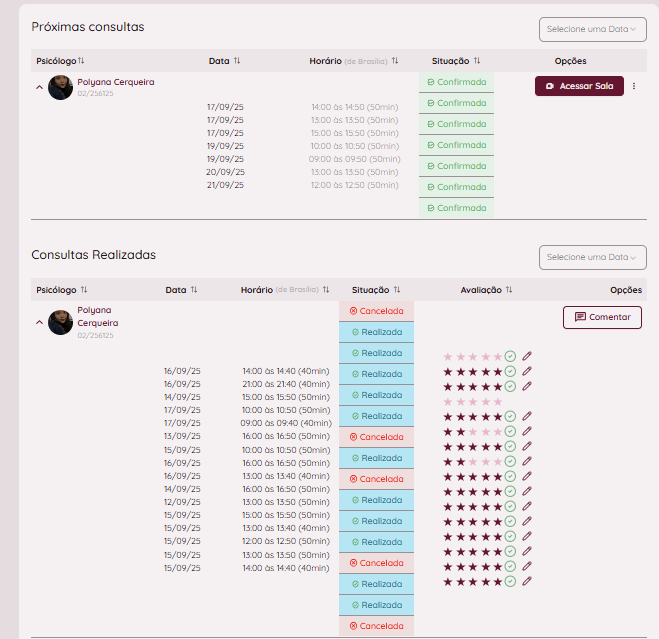Collapse Polyana Cerqueira's row in Próximas consultas
This screenshot has width=659, height=639.
coord(39,87)
